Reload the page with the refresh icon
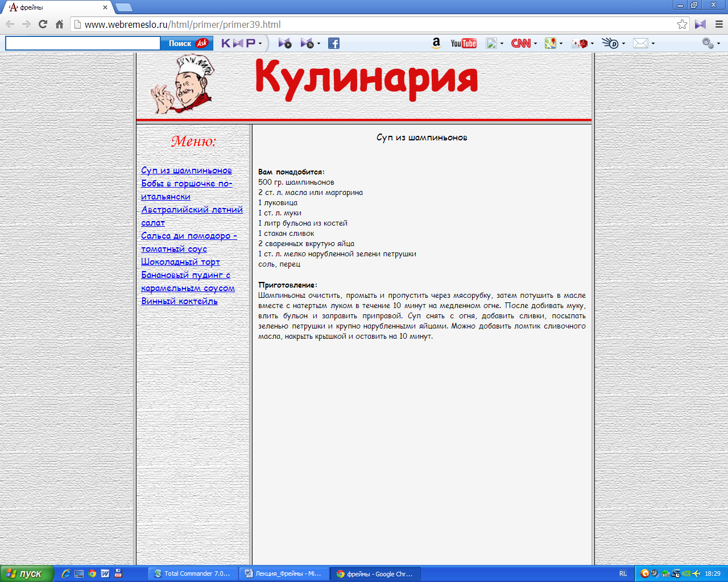Screen dimensions: 728x582 point(43,24)
